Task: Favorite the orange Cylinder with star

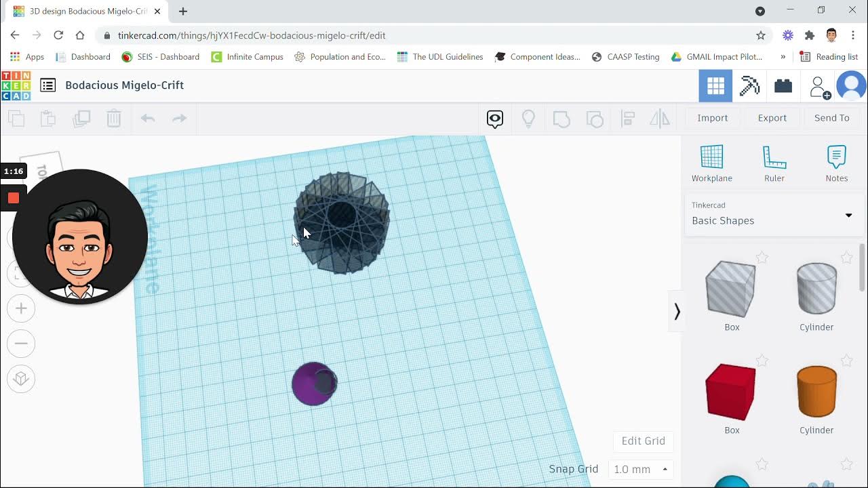Action: (x=846, y=361)
